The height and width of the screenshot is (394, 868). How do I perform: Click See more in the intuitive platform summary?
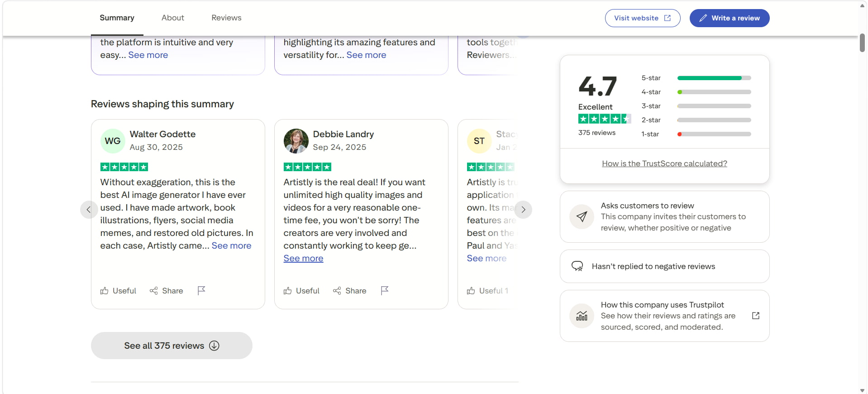148,55
